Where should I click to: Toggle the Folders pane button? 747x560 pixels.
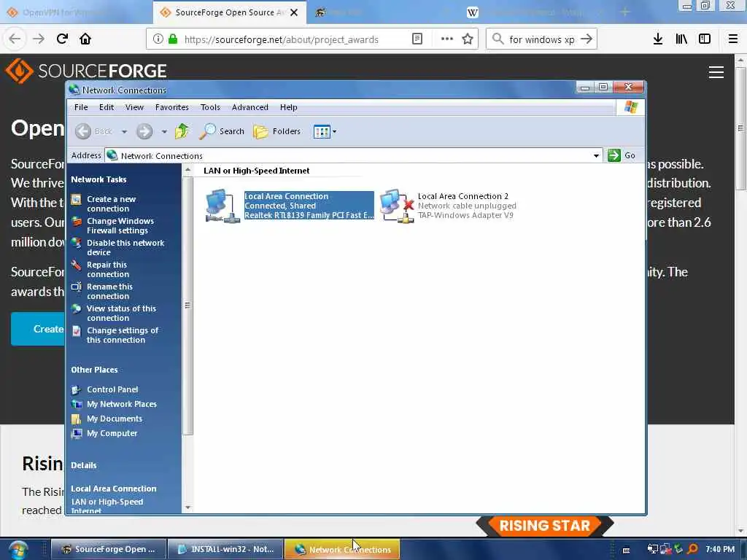[276, 131]
